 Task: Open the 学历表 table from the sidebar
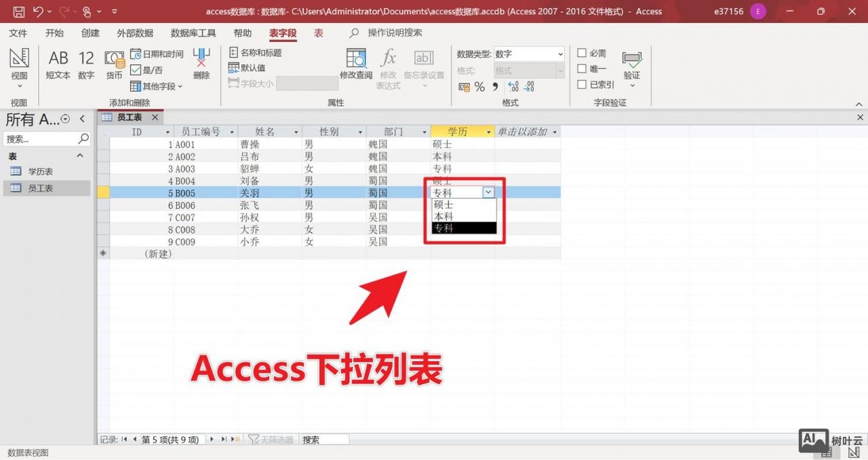tap(41, 171)
